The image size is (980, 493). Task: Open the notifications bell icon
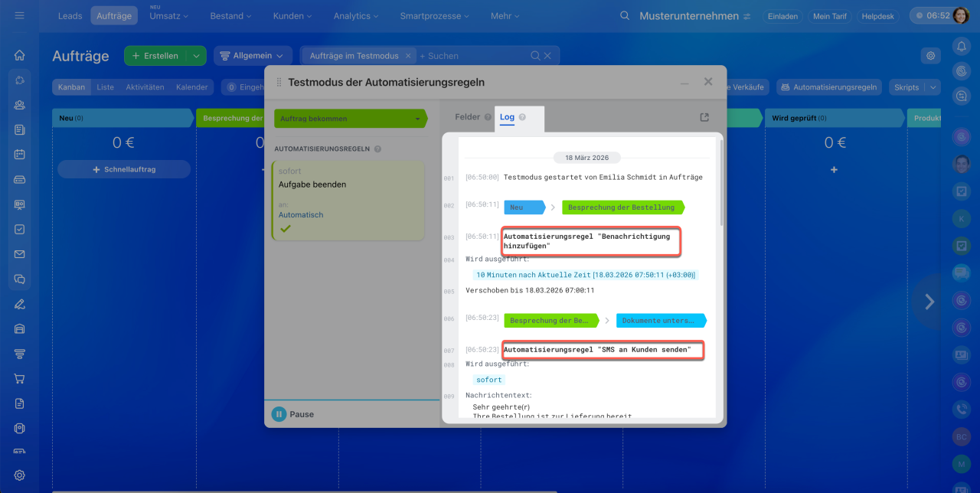[x=962, y=47]
